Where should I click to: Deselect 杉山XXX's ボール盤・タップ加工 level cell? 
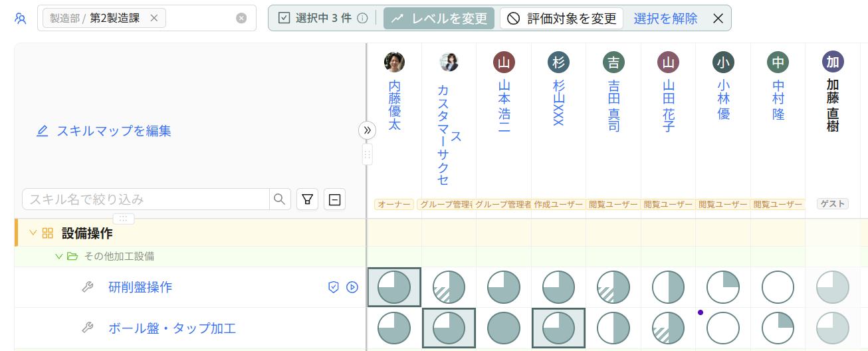point(558,328)
